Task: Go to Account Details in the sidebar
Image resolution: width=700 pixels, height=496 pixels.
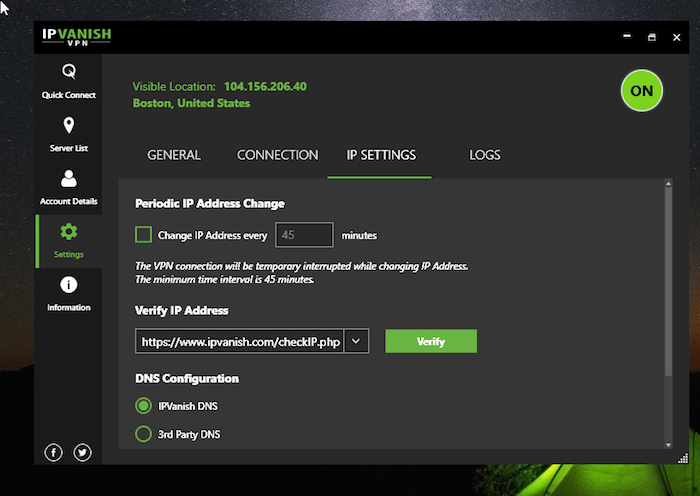Action: pyautogui.click(x=68, y=188)
